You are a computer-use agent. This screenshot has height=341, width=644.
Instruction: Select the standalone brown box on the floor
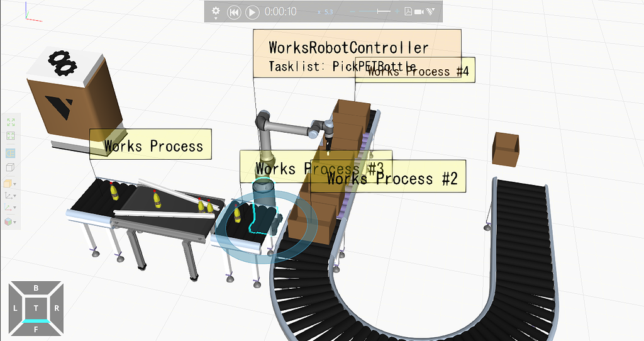point(506,148)
